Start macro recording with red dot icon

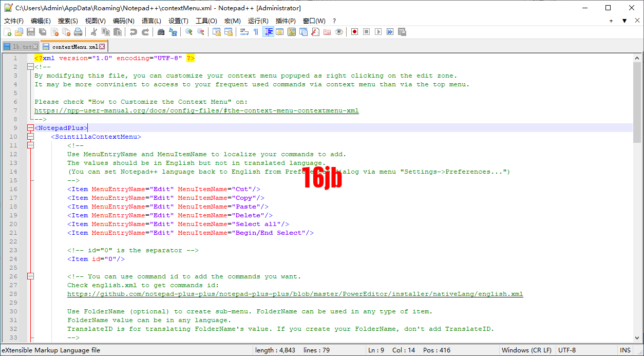pyautogui.click(x=354, y=32)
